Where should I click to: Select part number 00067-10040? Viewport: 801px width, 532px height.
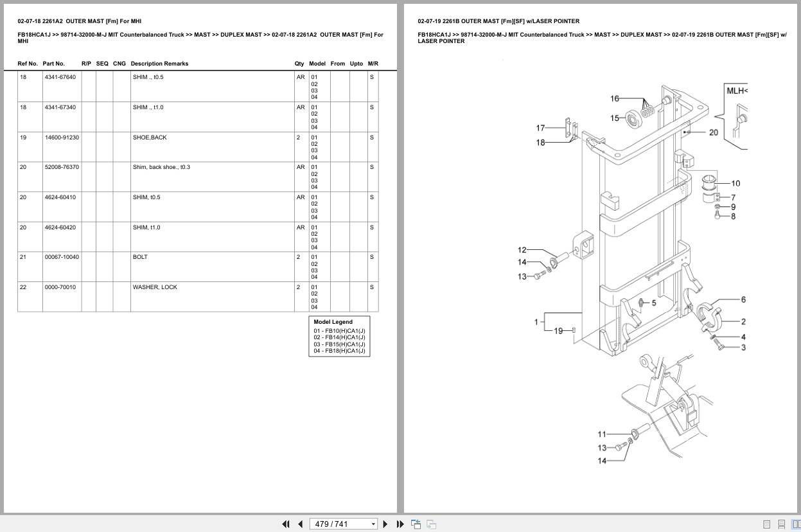62,257
